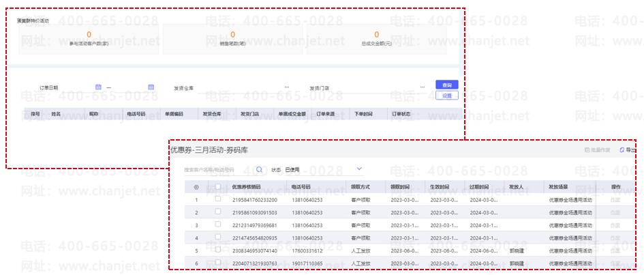Expand the 状态 已使用 dropdown
This screenshot has width=644, height=275.
(359, 169)
